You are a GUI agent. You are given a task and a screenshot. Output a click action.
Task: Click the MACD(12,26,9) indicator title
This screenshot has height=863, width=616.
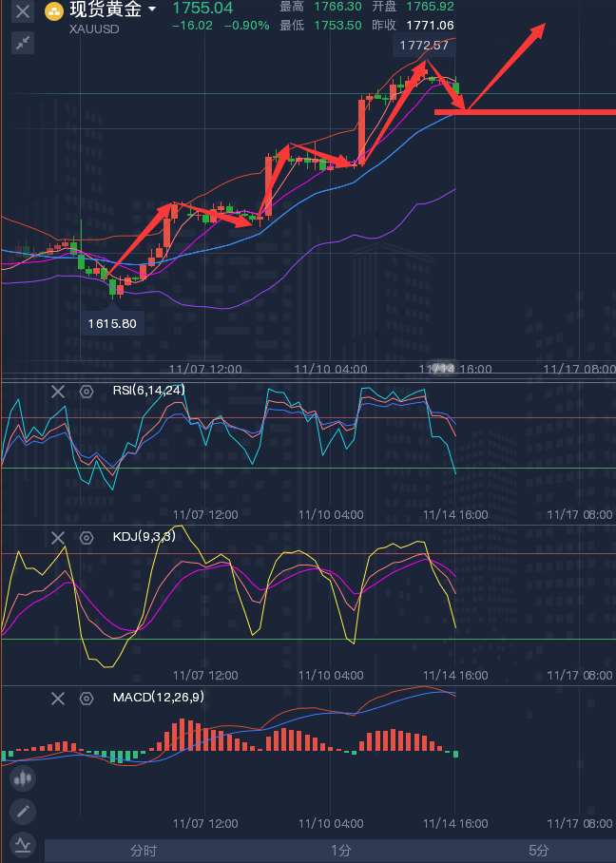click(x=159, y=698)
